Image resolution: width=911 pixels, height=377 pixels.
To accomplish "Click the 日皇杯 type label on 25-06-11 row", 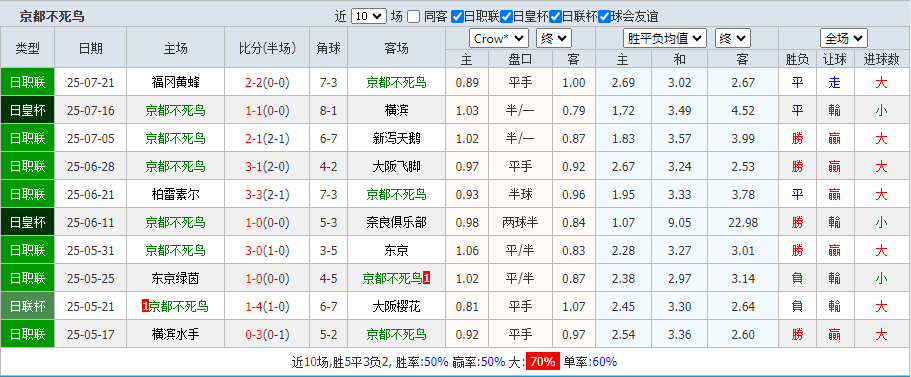I will [x=27, y=222].
